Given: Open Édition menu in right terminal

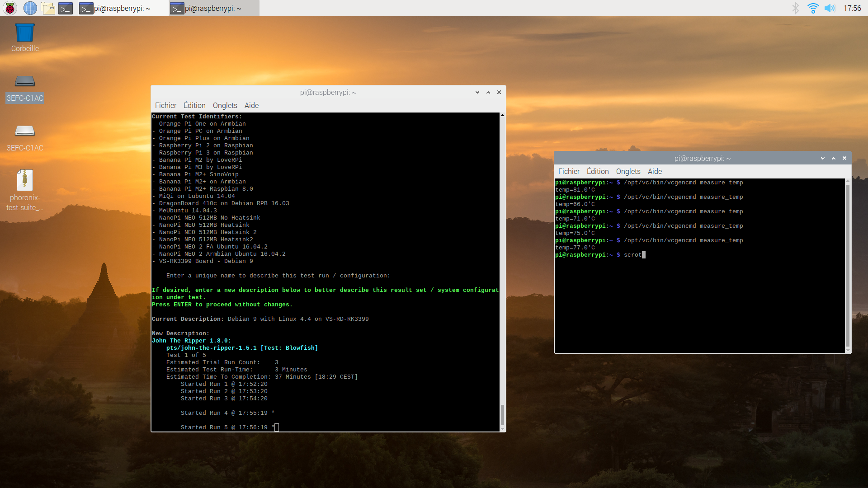Looking at the screenshot, I should 598,171.
